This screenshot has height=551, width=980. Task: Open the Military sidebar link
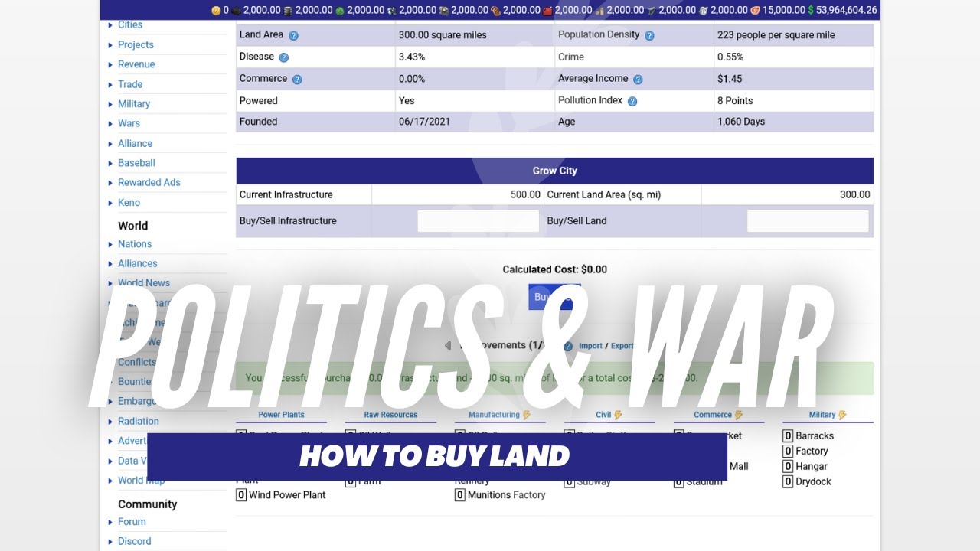(134, 103)
